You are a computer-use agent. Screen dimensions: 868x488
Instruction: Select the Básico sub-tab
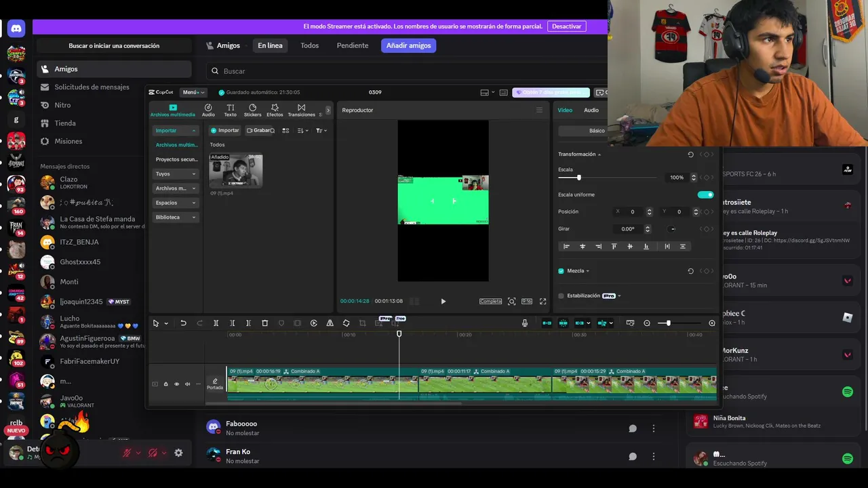(x=597, y=130)
